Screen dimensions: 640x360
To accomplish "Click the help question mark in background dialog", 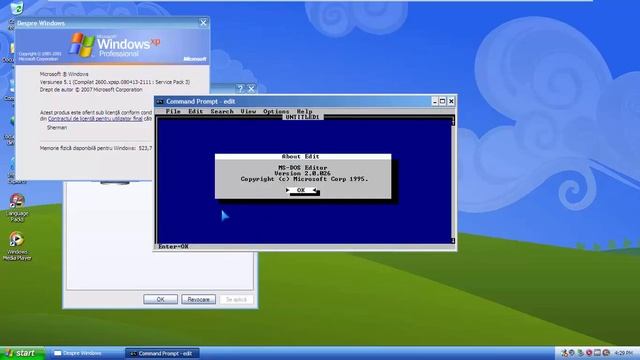I will pyautogui.click(x=241, y=89).
